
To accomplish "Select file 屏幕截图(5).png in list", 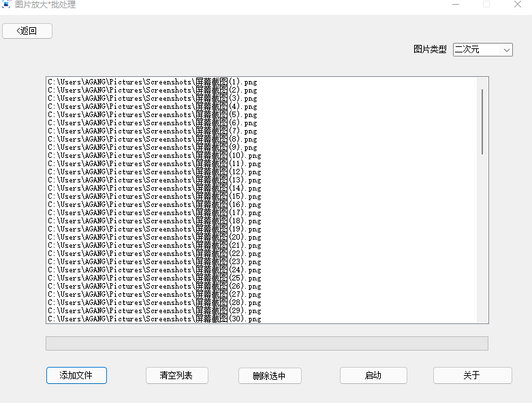I will point(153,114).
